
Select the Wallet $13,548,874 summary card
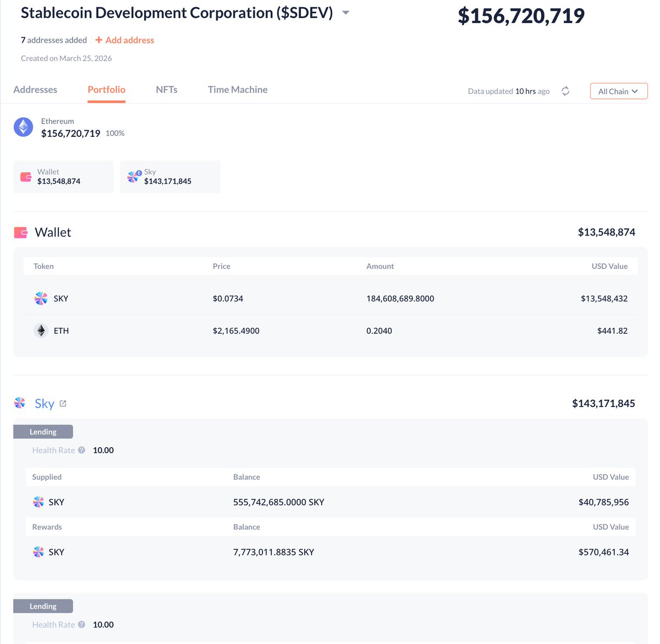[63, 177]
